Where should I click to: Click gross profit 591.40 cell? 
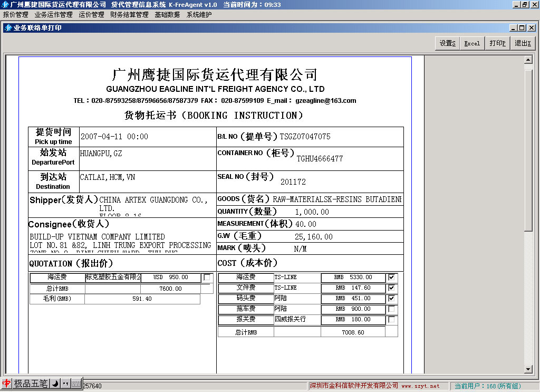(x=142, y=299)
